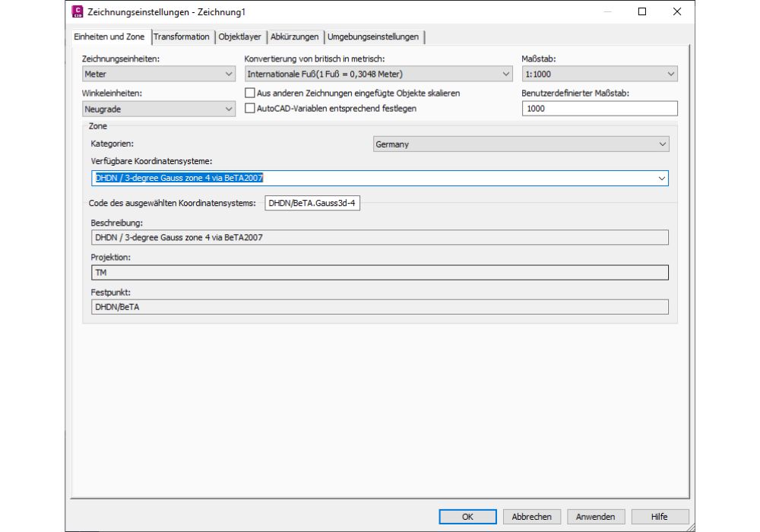
Task: Edit the Benutzerdefinierter Maßstab value 1000
Action: coord(599,109)
